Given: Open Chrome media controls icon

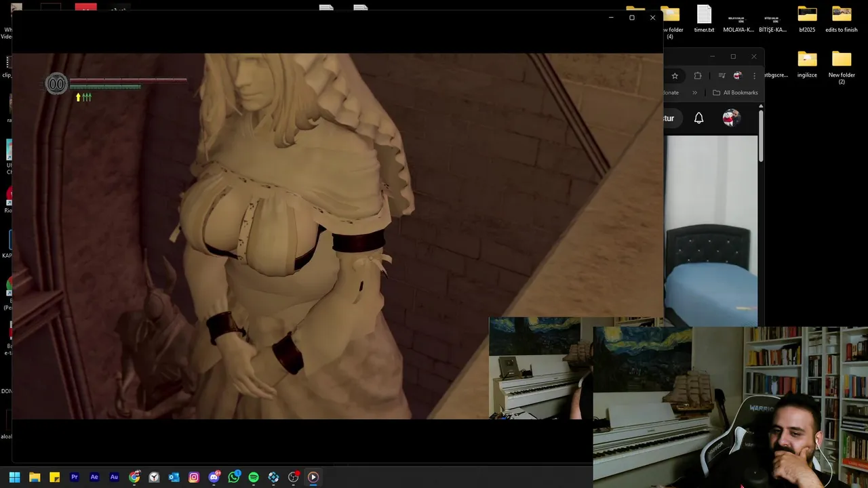Looking at the screenshot, I should [x=722, y=76].
